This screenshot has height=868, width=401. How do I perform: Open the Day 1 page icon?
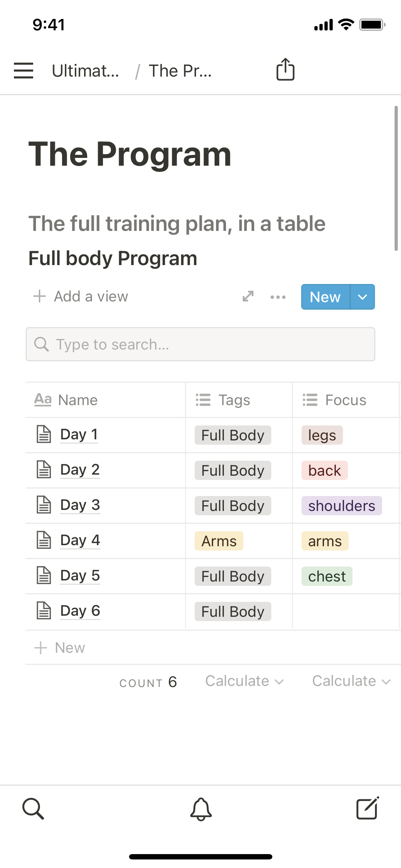tap(44, 434)
